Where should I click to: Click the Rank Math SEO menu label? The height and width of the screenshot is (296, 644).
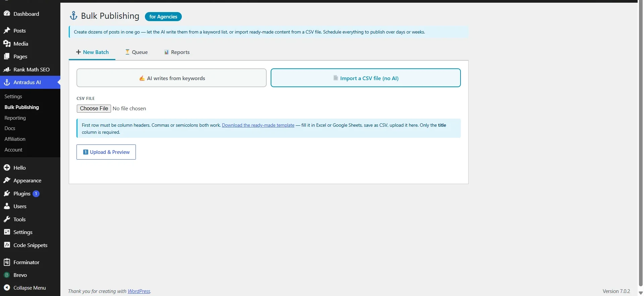pyautogui.click(x=32, y=69)
